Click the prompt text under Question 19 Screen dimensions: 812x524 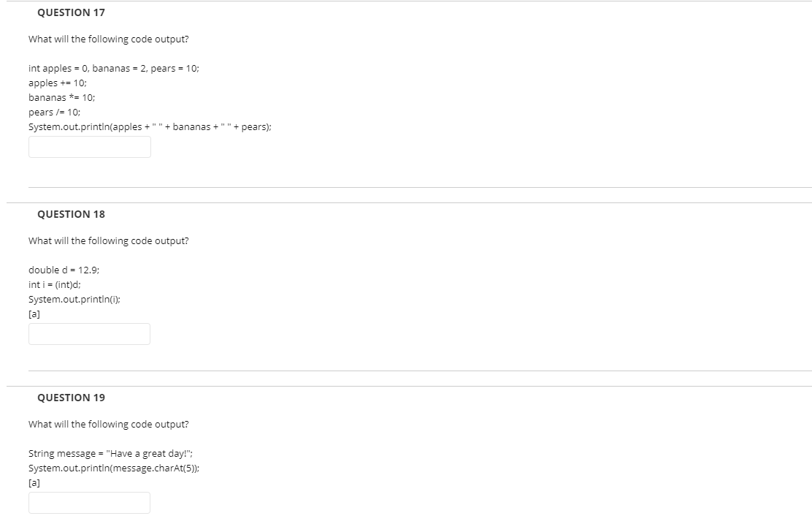point(109,424)
